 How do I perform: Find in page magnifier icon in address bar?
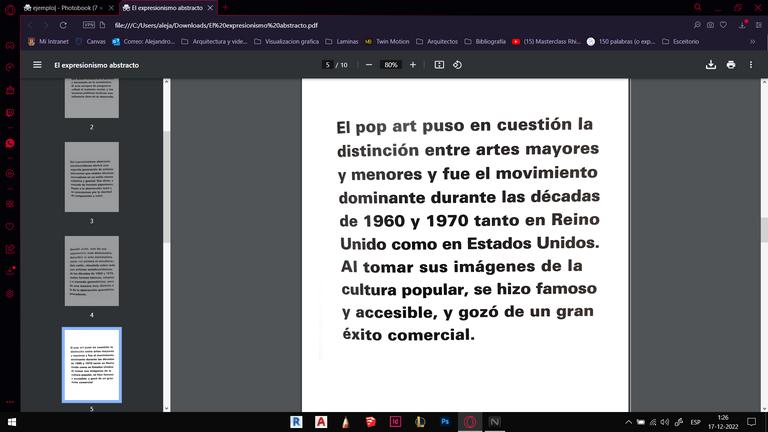tap(697, 25)
